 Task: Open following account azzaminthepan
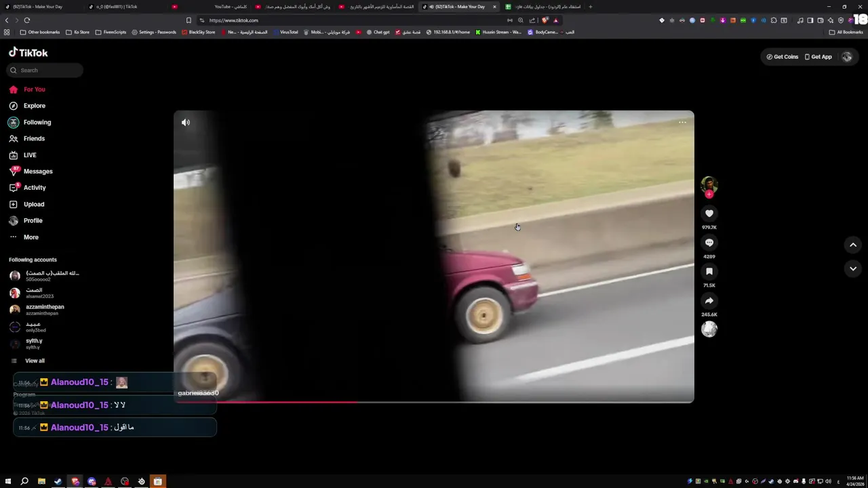[x=37, y=310]
